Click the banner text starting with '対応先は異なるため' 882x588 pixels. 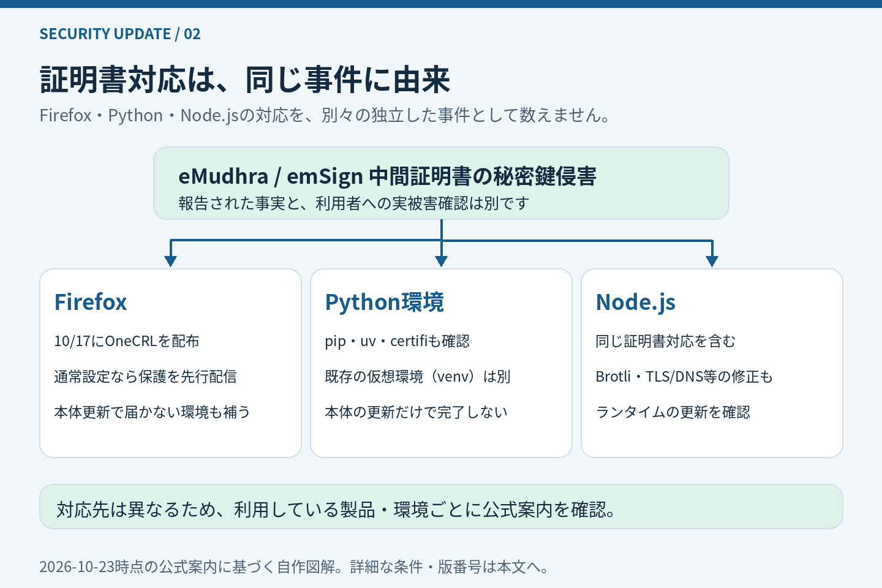pos(336,509)
